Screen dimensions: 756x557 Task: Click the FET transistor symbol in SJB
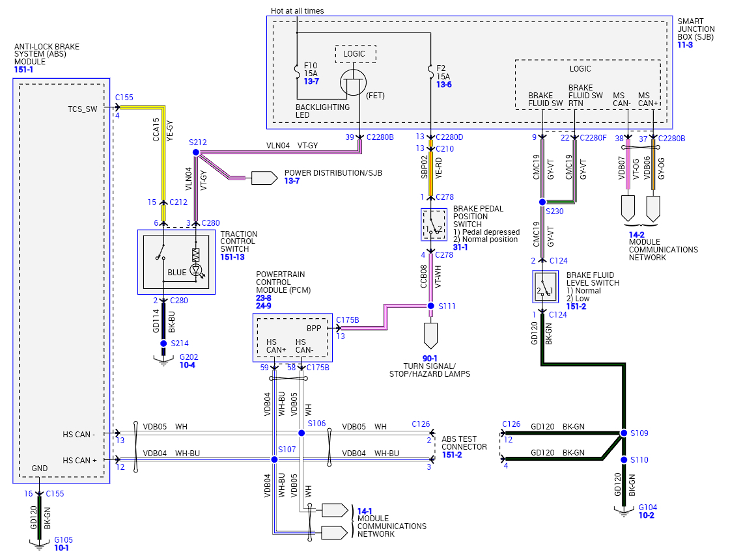click(354, 83)
